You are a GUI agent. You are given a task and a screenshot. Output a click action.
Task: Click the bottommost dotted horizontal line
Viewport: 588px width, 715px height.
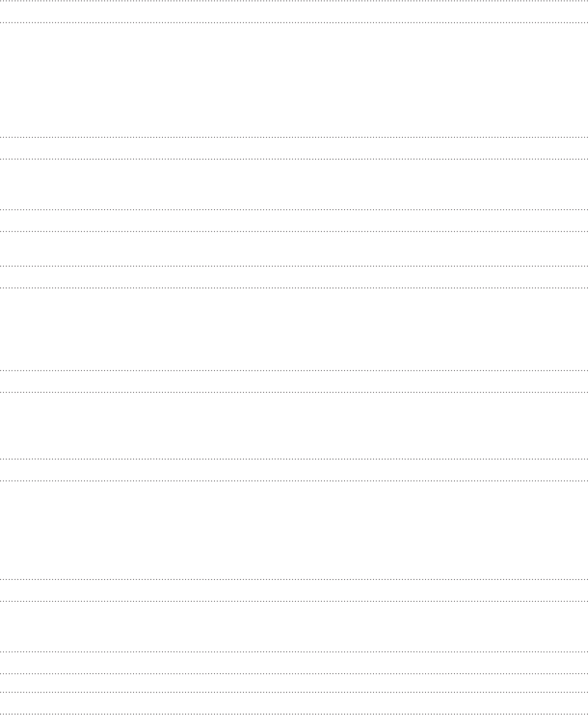[294, 713]
